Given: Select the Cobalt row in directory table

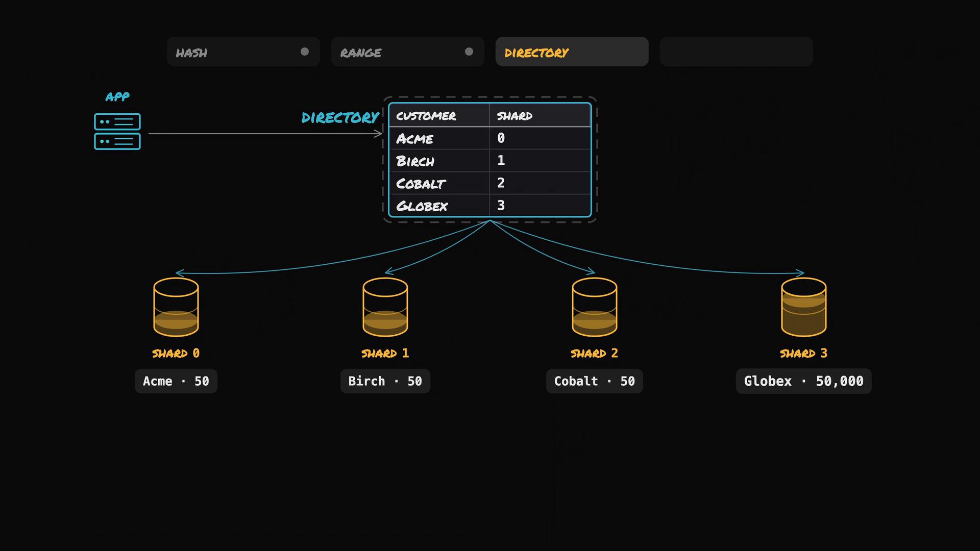Looking at the screenshot, I should coord(490,183).
